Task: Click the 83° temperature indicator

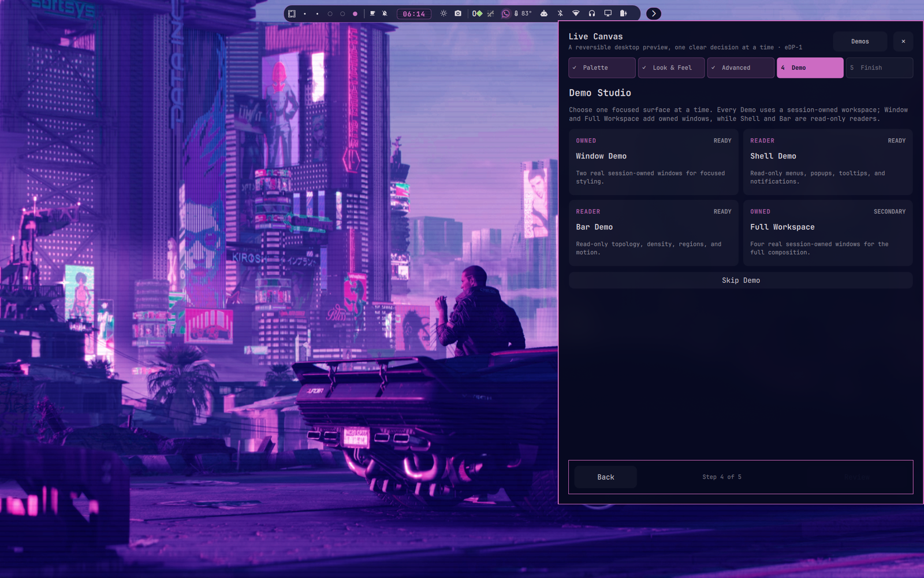Action: 523,13
